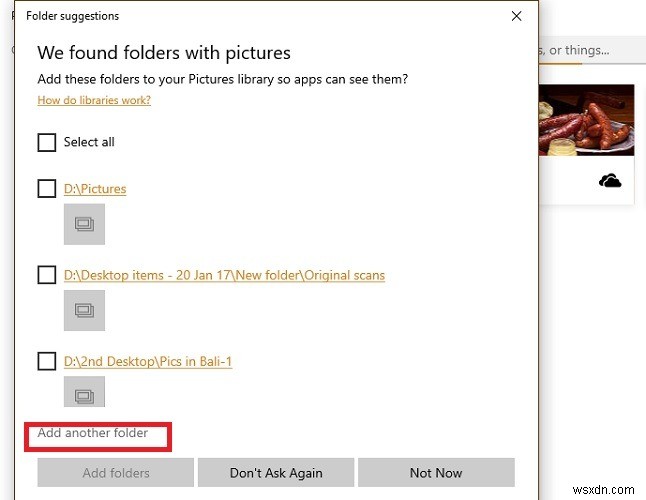Open 'How do libraries work?' help link
The image size is (646, 500).
94,100
